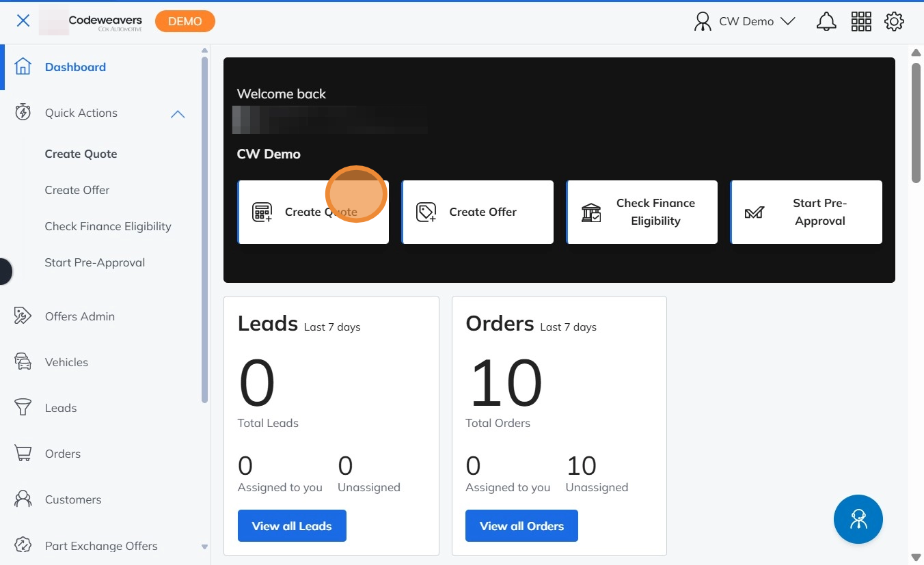Open the support chat headset button
The height and width of the screenshot is (565, 924).
point(858,519)
